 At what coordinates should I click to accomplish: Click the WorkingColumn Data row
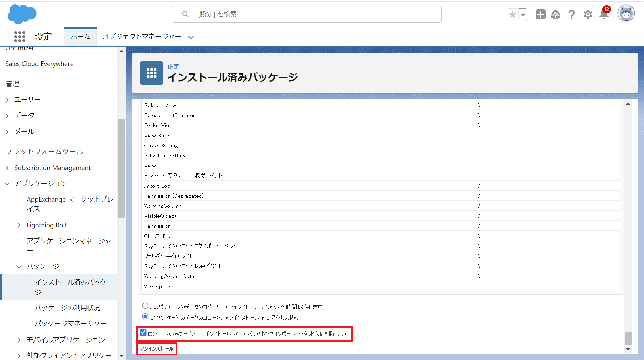(380, 276)
